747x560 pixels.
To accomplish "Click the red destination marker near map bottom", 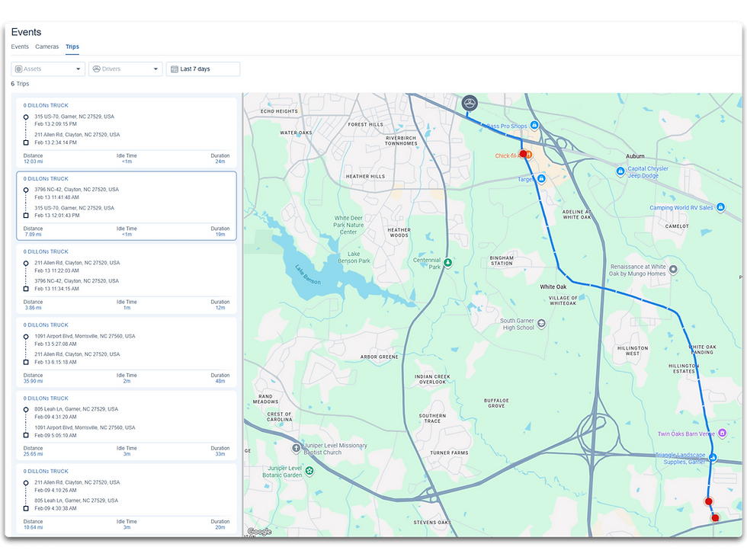I will (715, 517).
